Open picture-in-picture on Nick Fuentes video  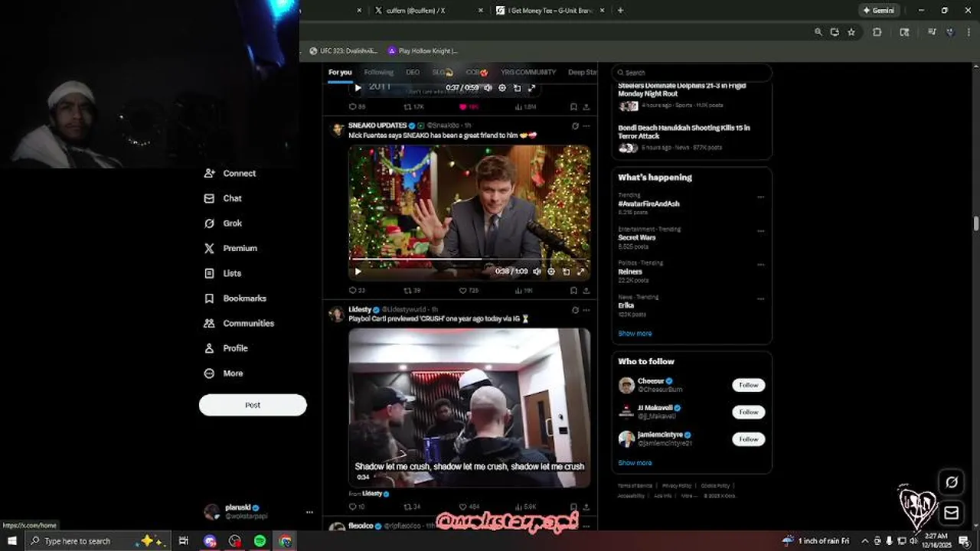(566, 271)
